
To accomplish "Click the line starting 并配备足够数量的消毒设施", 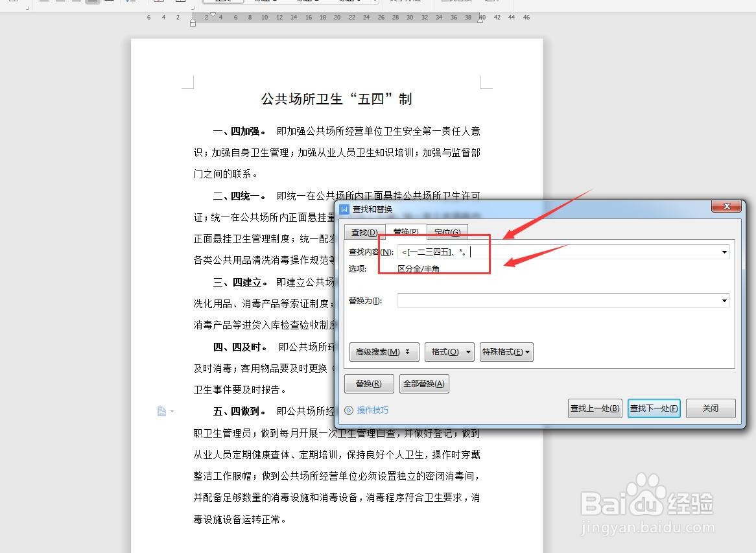I will pyautogui.click(x=337, y=497).
